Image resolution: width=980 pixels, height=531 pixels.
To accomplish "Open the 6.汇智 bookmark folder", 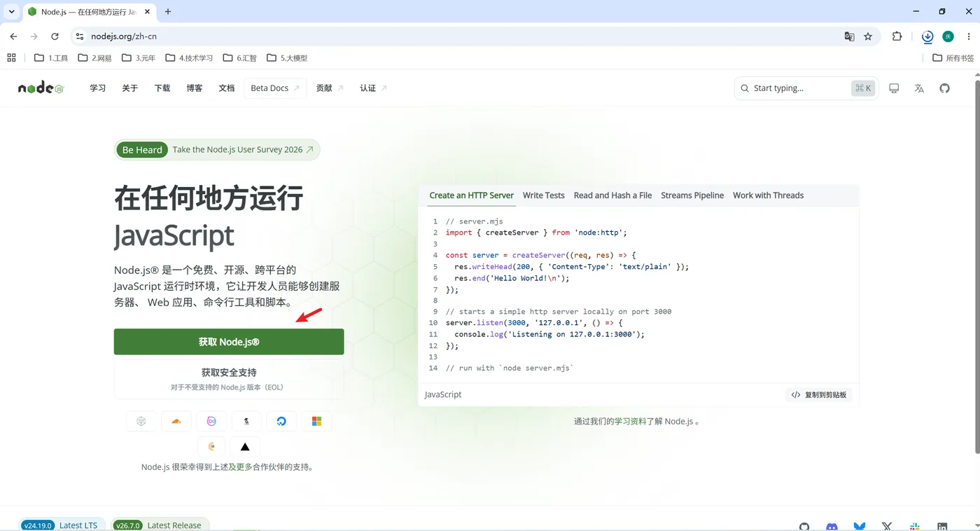I will (x=239, y=58).
